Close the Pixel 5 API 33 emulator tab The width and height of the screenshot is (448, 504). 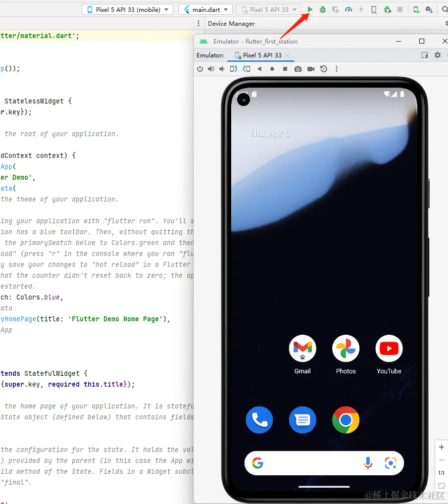click(x=287, y=55)
